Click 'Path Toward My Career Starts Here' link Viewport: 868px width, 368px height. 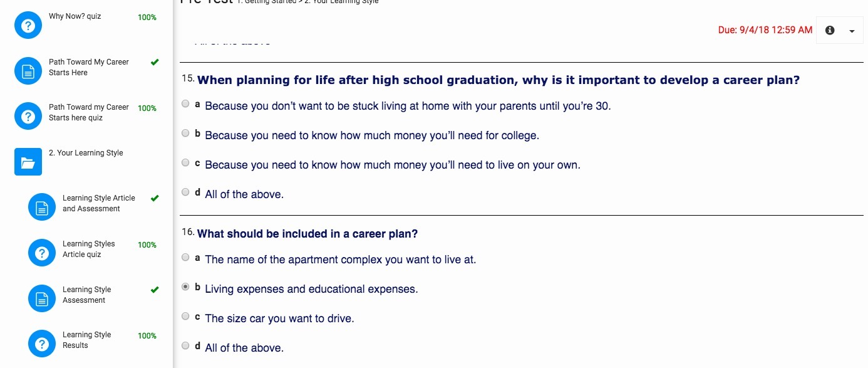(x=88, y=67)
